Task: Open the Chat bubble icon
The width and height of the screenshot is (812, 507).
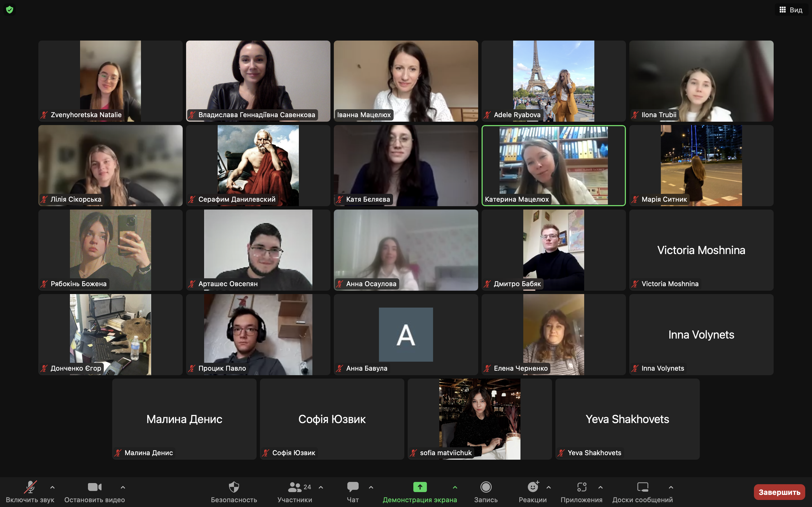Action: tap(353, 487)
